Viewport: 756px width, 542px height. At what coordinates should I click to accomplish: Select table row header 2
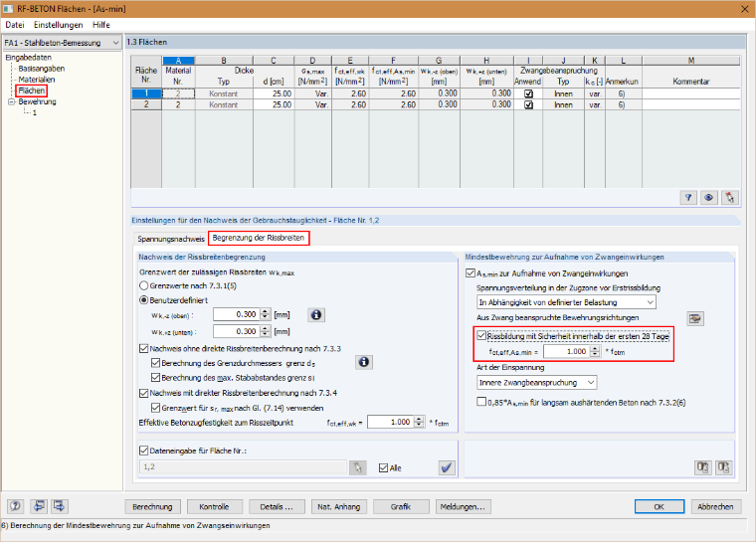(x=146, y=104)
